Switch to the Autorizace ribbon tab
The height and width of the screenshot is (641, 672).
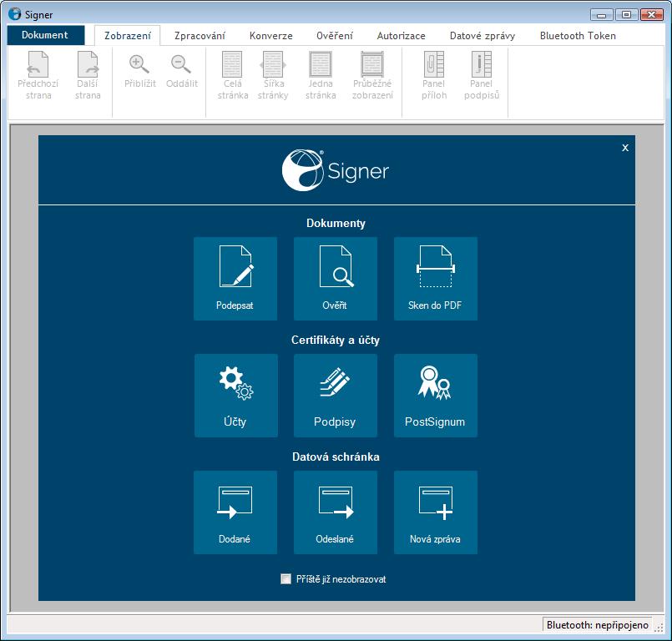click(x=402, y=36)
